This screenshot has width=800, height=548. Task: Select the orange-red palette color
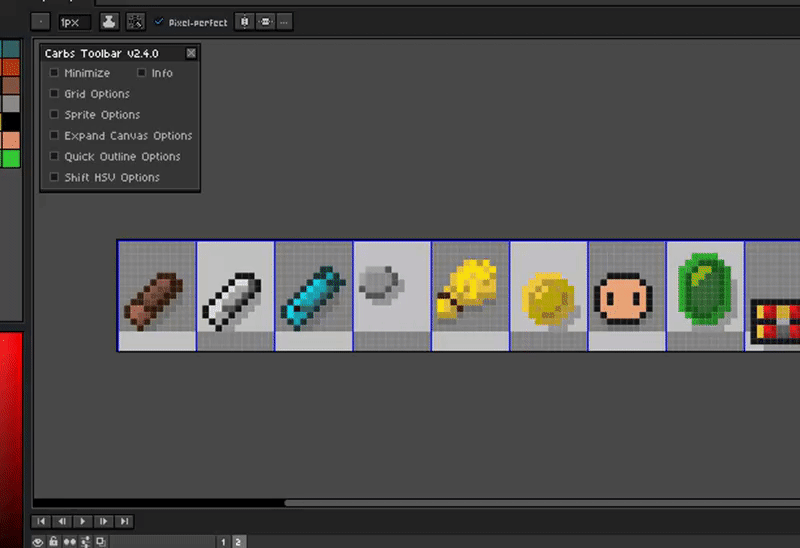11,67
